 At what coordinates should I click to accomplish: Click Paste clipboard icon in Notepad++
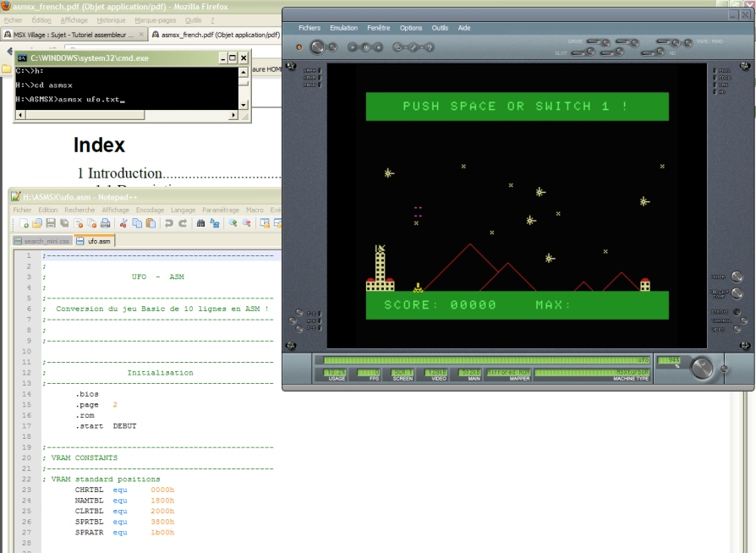151,222
